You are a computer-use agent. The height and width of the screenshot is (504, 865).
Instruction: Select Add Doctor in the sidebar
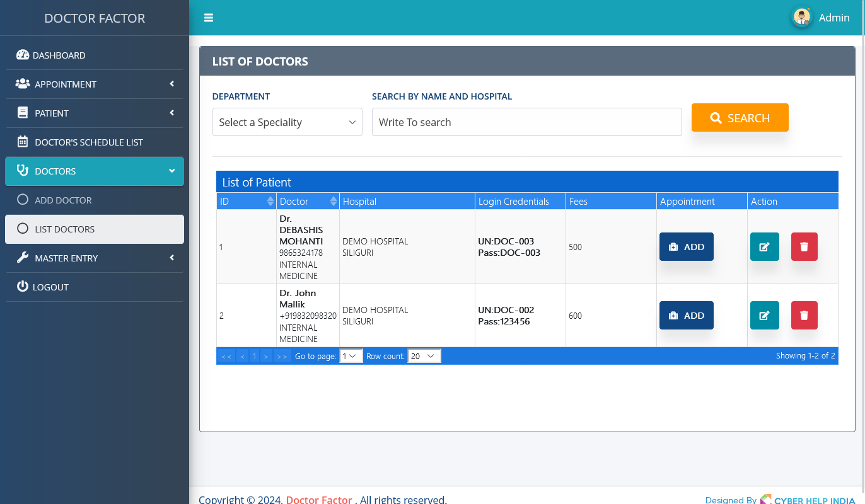[63, 200]
